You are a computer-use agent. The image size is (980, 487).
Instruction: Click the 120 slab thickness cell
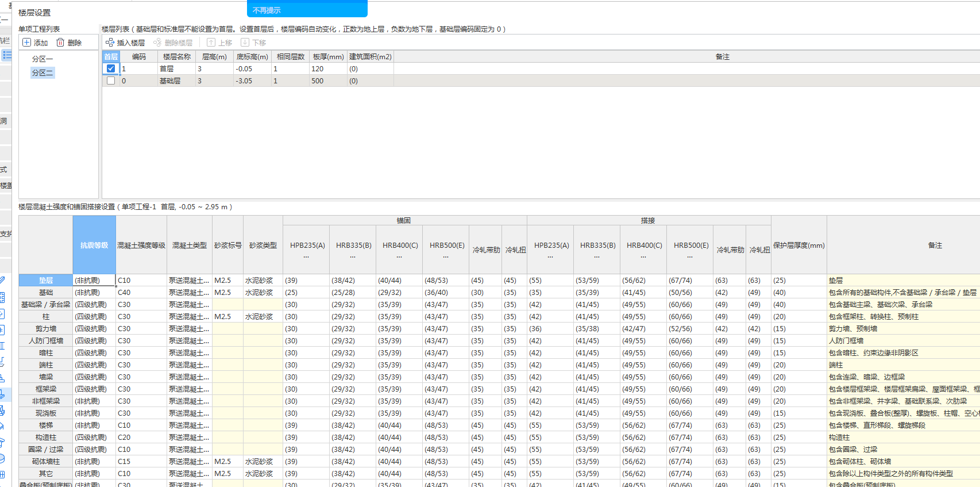click(328, 68)
